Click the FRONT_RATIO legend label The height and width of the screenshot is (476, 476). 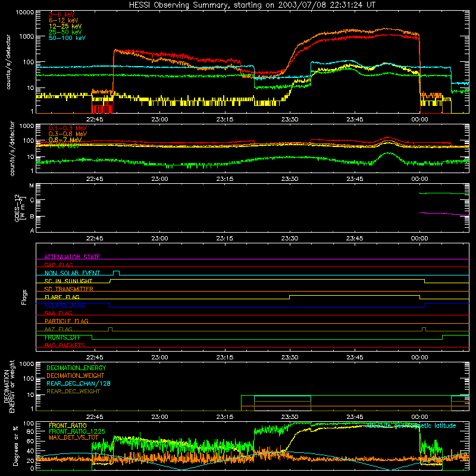68,425
